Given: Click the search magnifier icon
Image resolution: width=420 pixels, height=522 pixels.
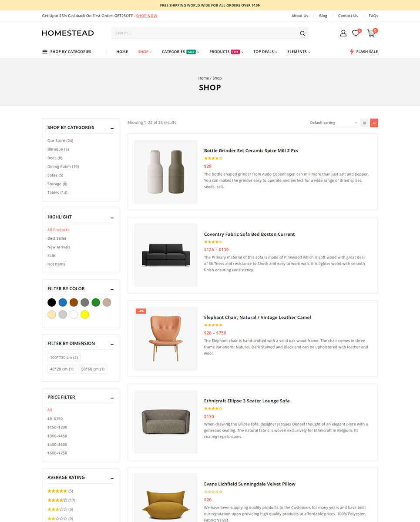Looking at the screenshot, I should tap(302, 33).
